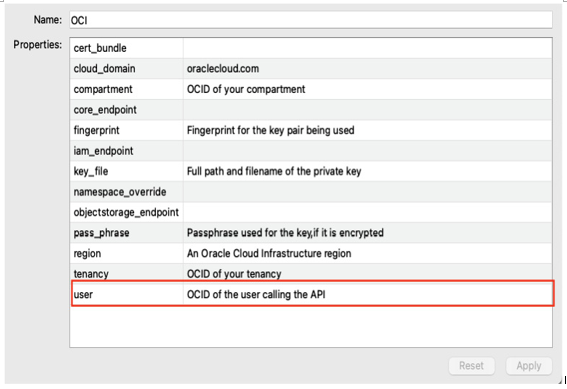
Task: Edit the key_file private key path value
Action: tap(367, 171)
